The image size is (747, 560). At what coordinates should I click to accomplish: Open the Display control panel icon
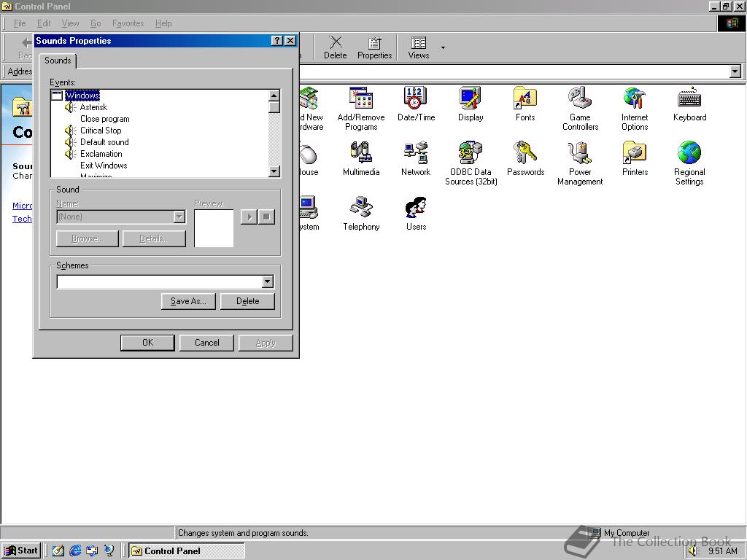tap(471, 102)
